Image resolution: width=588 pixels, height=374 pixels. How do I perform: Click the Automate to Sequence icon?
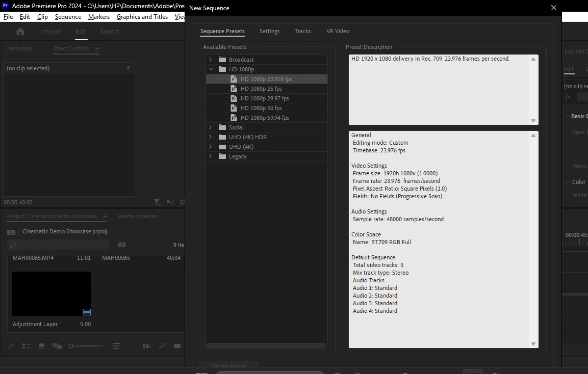[x=147, y=346]
